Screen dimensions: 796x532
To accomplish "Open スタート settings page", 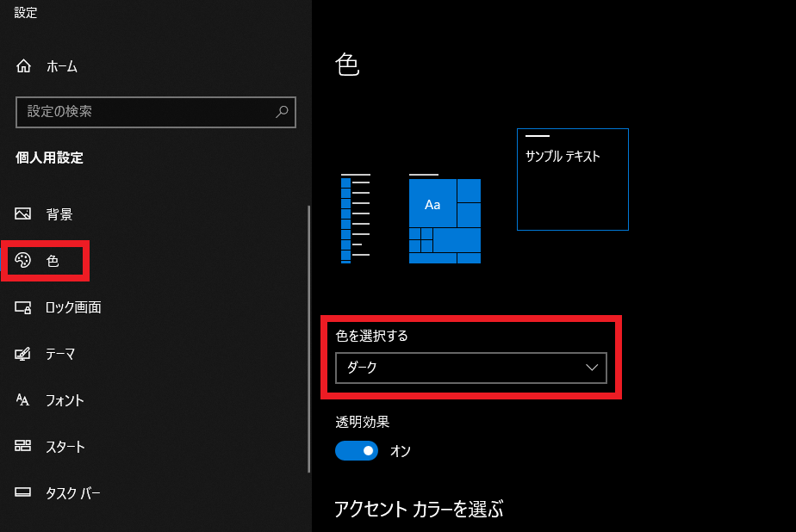I will pyautogui.click(x=65, y=446).
